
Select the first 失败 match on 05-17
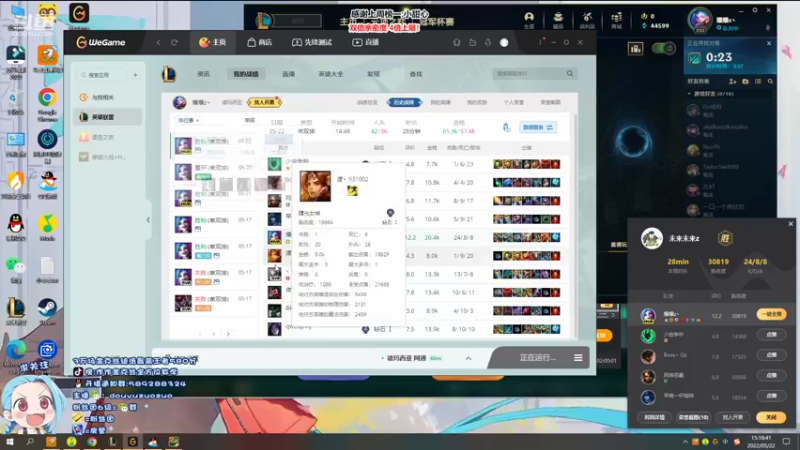(x=214, y=277)
